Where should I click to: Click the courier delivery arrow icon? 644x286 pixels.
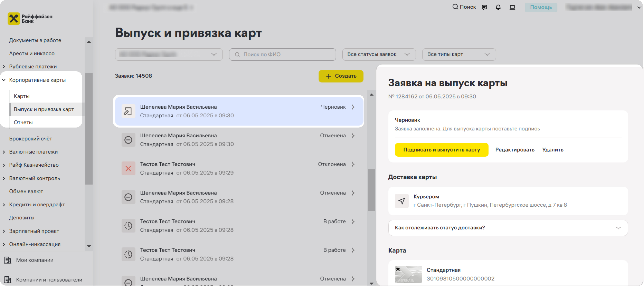coord(402,201)
